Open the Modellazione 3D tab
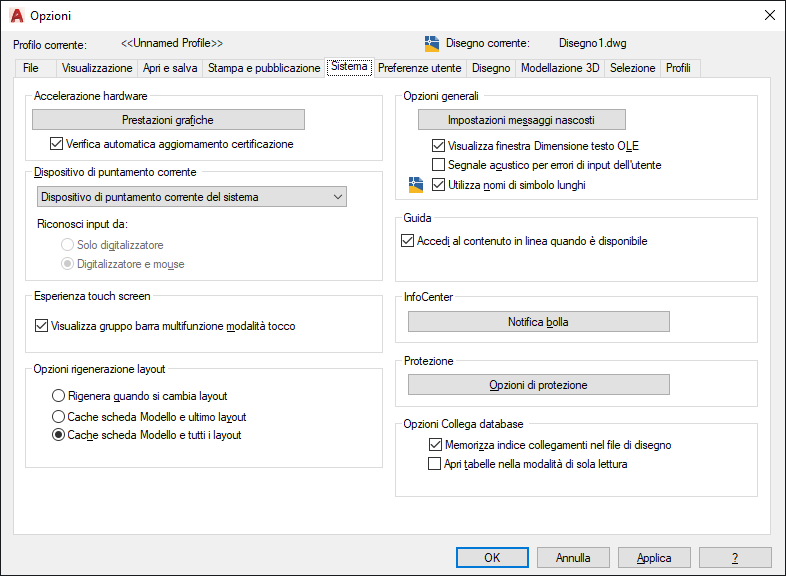Image resolution: width=786 pixels, height=576 pixels. 560,68
